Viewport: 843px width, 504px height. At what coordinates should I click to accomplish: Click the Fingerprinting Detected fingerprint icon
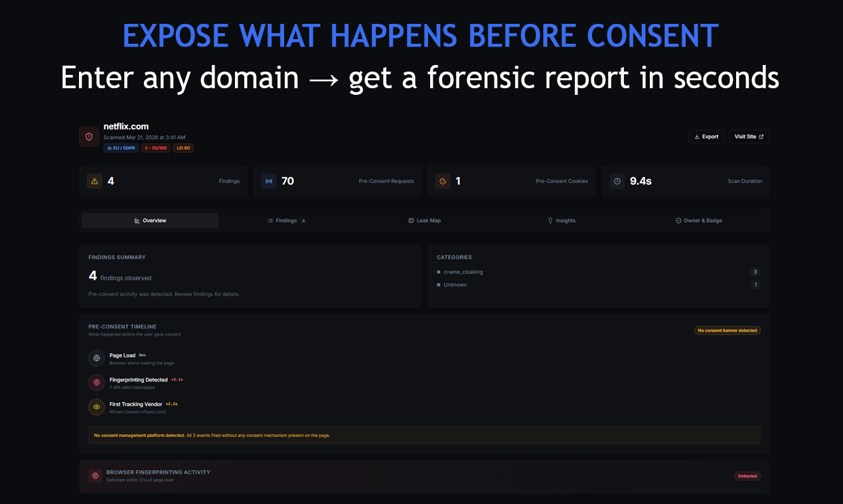coord(96,383)
